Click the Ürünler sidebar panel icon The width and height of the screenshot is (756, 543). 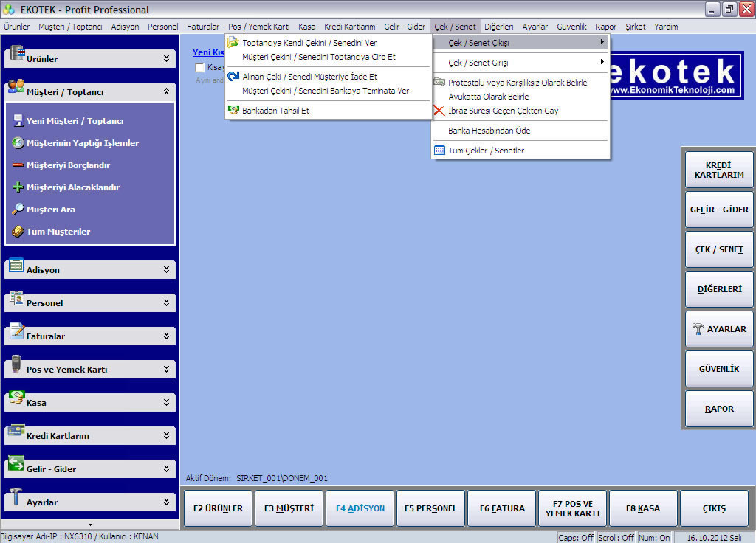coord(18,52)
